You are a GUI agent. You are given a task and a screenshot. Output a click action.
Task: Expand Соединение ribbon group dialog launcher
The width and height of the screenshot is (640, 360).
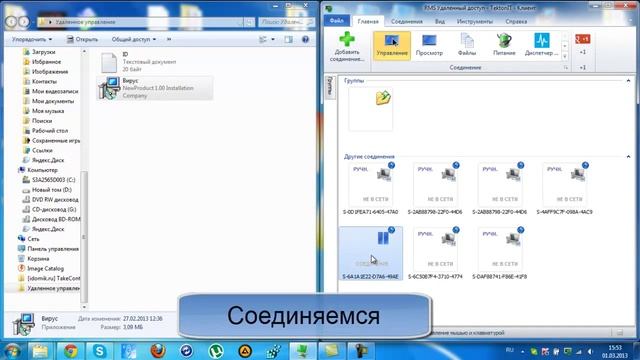(566, 68)
